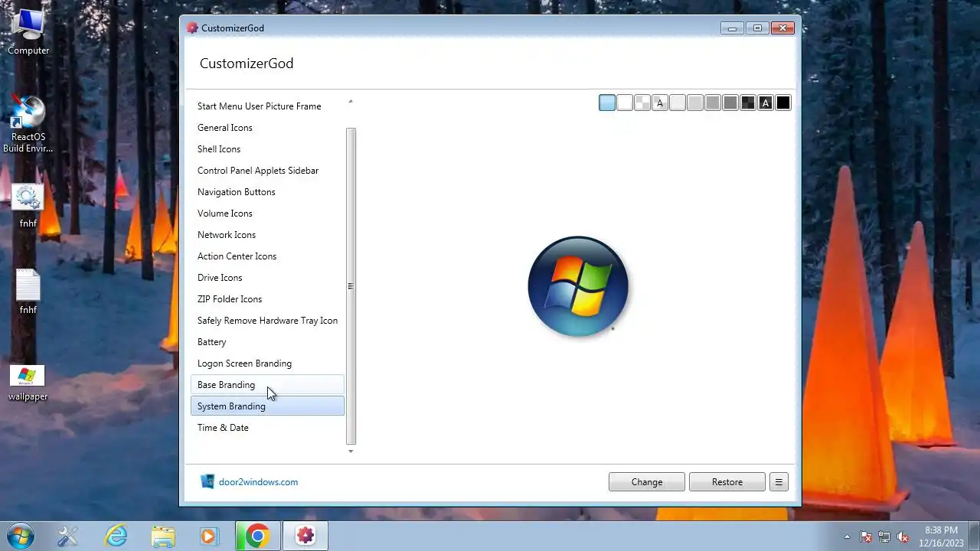
Task: Close the CustomizerGod window
Action: pos(782,28)
